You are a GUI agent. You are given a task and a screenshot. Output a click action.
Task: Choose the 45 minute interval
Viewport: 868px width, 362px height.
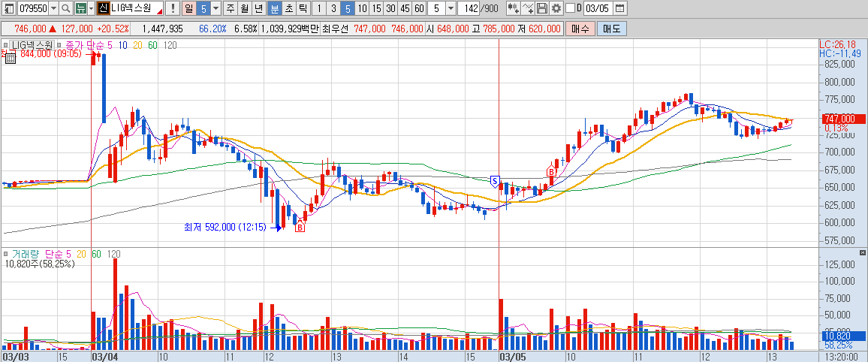point(405,8)
